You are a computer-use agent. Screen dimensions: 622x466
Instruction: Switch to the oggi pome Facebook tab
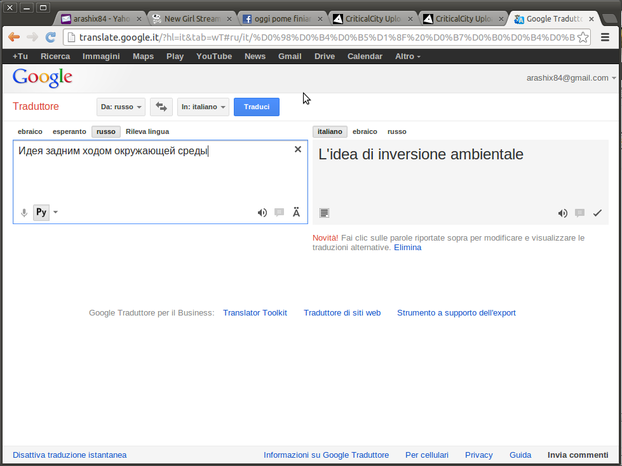(x=282, y=19)
